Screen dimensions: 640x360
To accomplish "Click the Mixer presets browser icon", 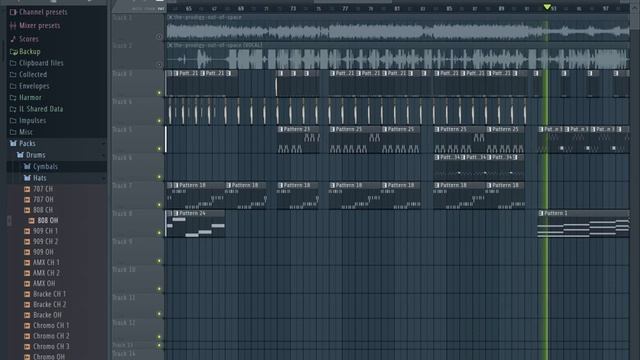I will pos(13,26).
